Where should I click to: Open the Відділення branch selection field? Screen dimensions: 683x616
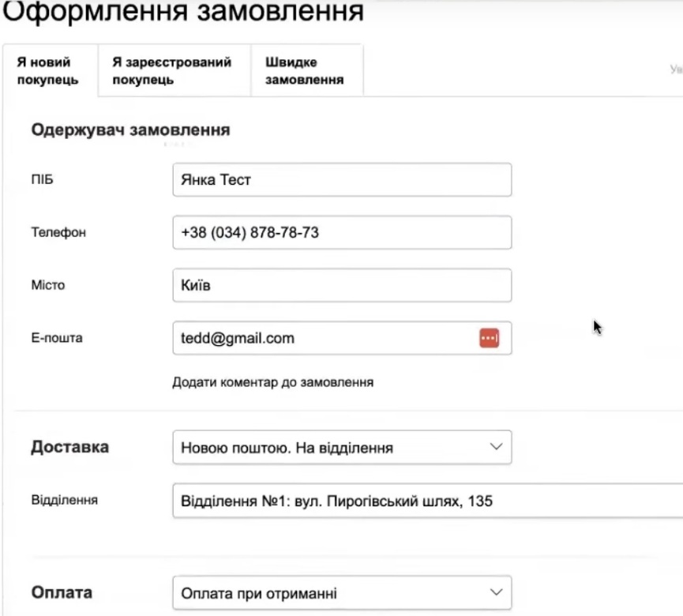[426, 501]
